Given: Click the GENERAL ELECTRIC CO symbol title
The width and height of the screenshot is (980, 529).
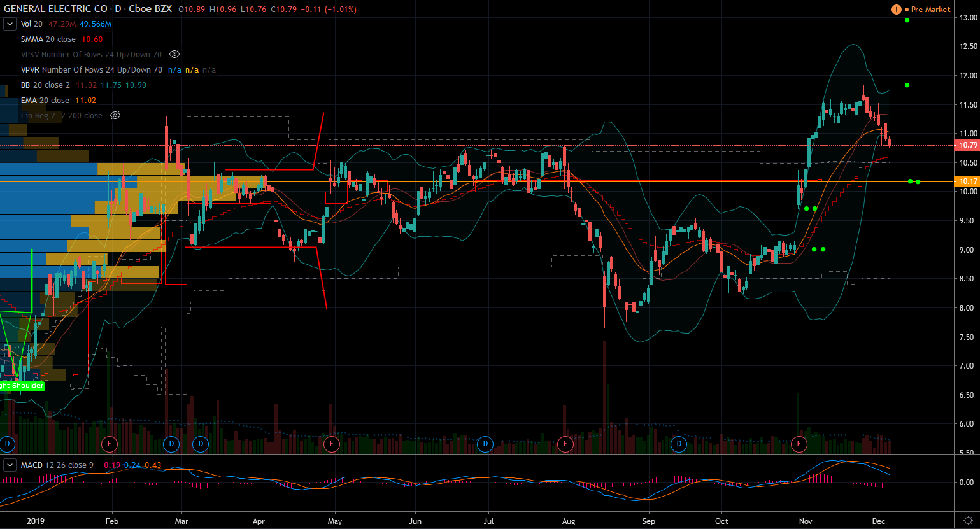Looking at the screenshot, I should tap(56, 9).
